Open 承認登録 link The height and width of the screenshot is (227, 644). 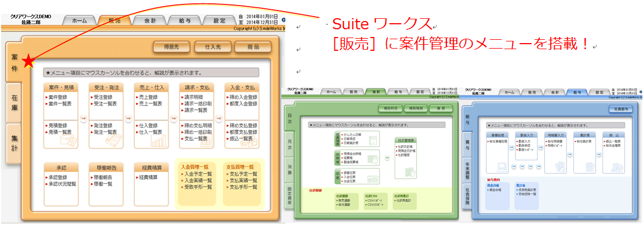click(57, 177)
